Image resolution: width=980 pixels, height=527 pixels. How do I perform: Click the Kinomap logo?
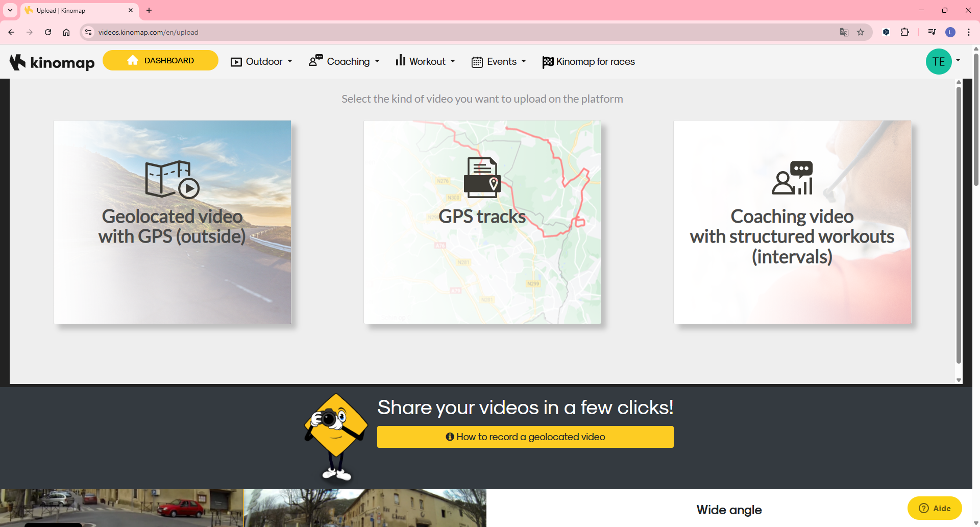pyautogui.click(x=52, y=62)
